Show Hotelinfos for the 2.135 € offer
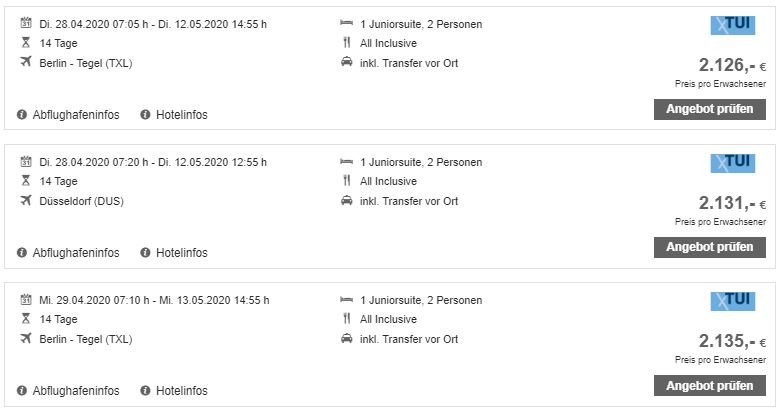 point(182,391)
